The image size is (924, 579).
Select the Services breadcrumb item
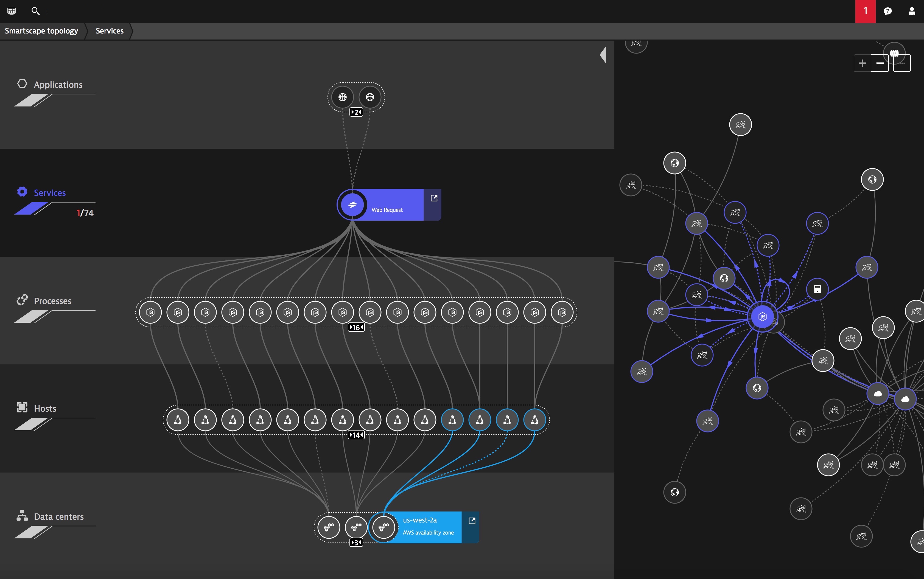(110, 31)
